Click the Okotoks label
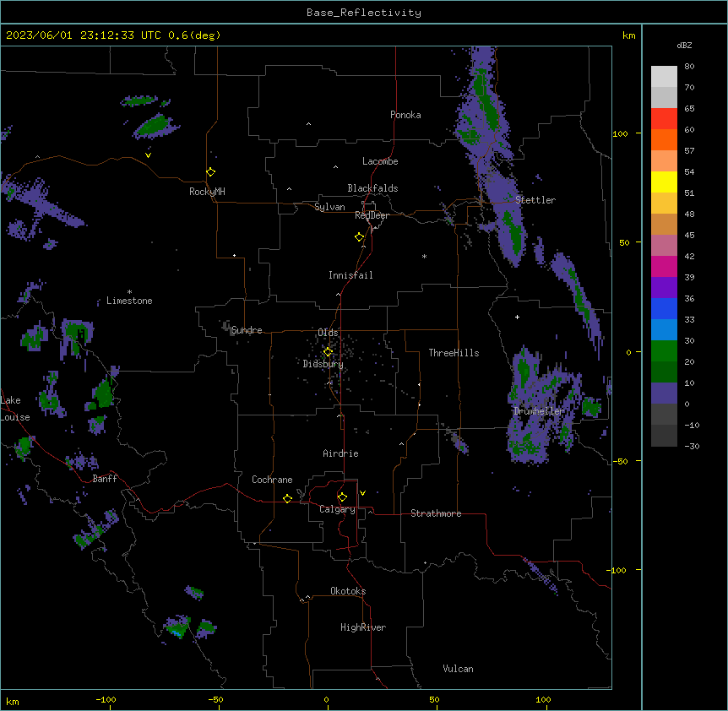 (x=348, y=591)
